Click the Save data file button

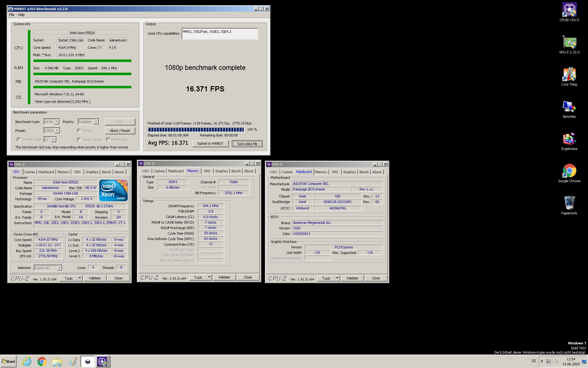[247, 144]
